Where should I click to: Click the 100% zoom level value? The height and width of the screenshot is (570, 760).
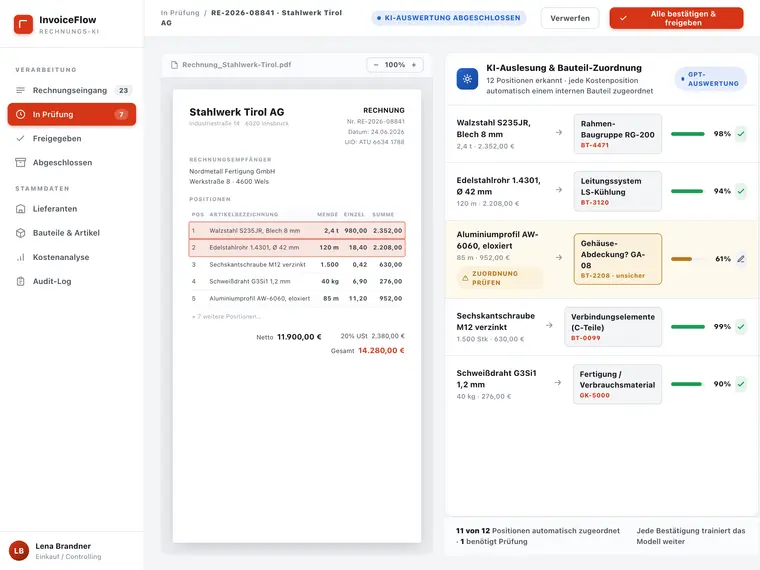[x=395, y=64]
